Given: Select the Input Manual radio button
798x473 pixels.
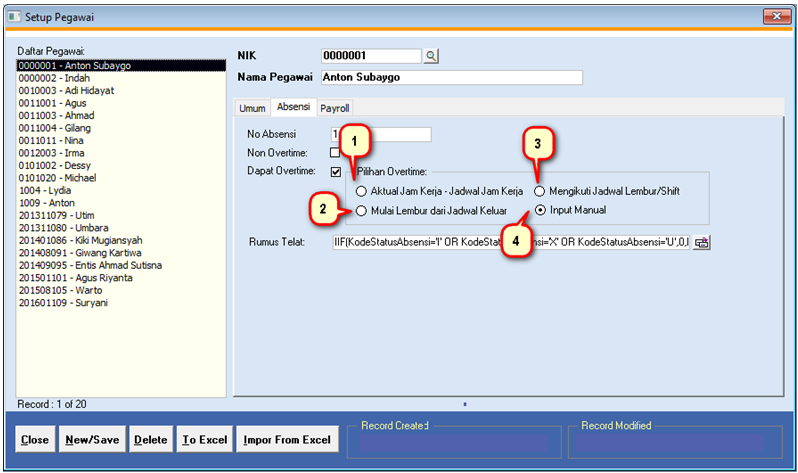Looking at the screenshot, I should 541,210.
